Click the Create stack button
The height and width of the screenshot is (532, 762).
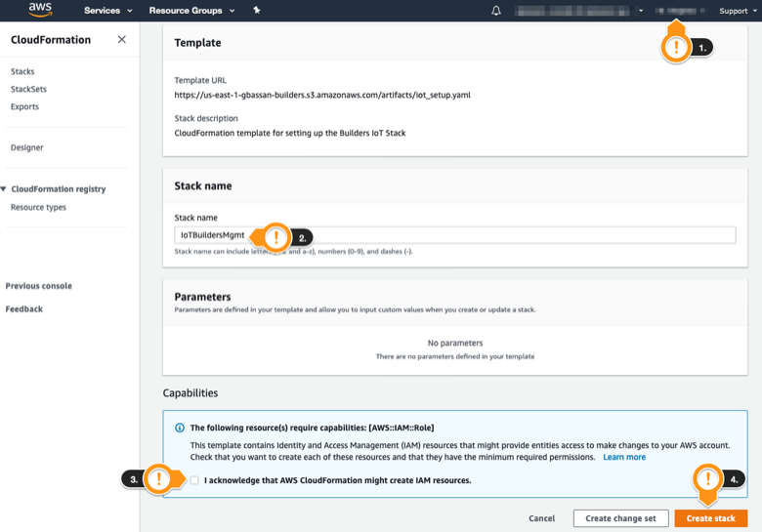click(x=710, y=518)
